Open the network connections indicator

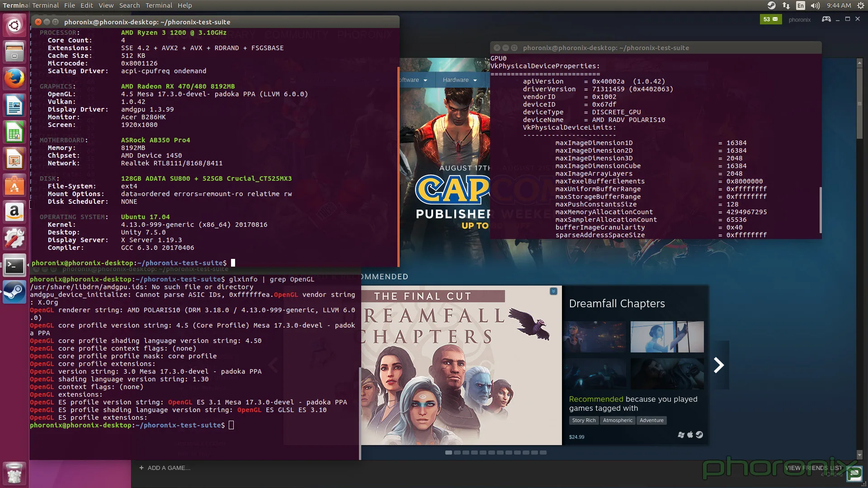point(786,5)
